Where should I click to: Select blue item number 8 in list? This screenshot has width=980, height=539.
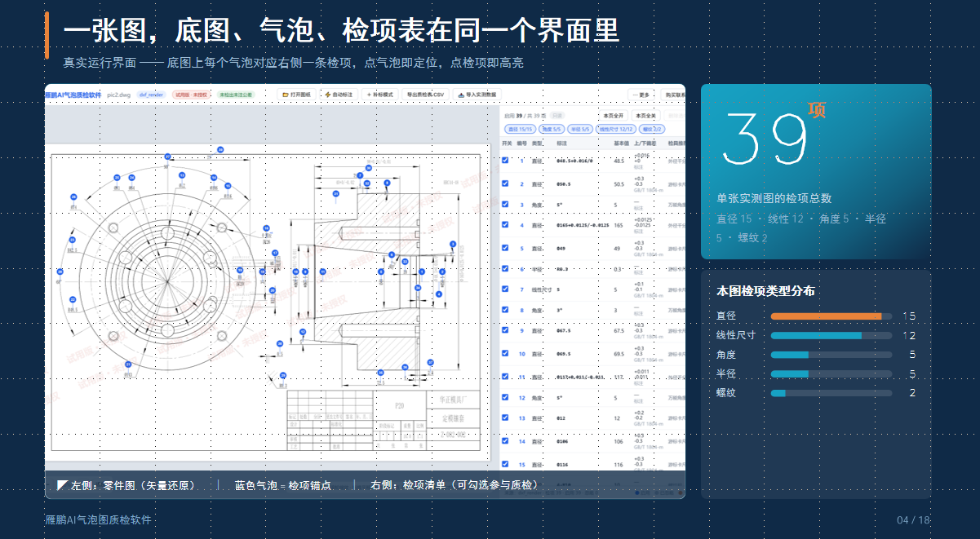point(522,310)
